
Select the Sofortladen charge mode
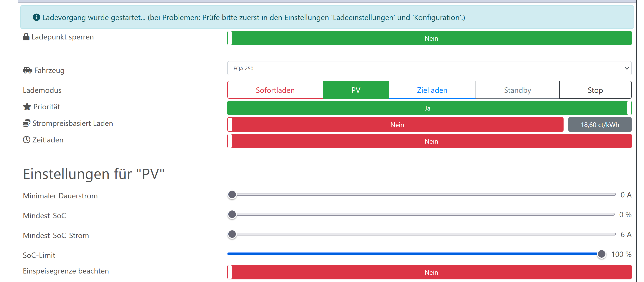[275, 90]
